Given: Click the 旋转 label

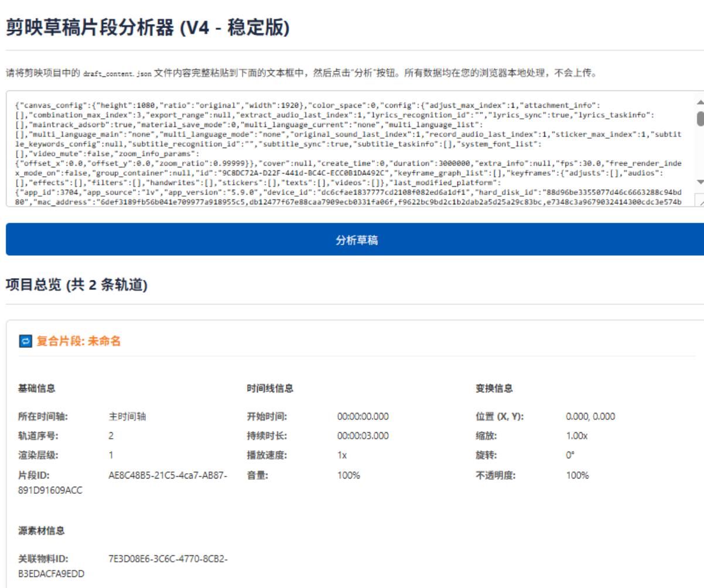Looking at the screenshot, I should coord(486,454).
